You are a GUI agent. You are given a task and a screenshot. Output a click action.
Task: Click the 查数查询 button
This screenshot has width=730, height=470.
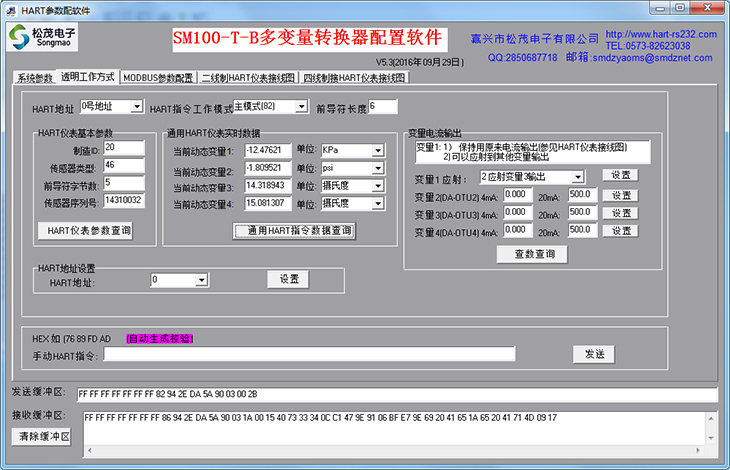click(525, 254)
